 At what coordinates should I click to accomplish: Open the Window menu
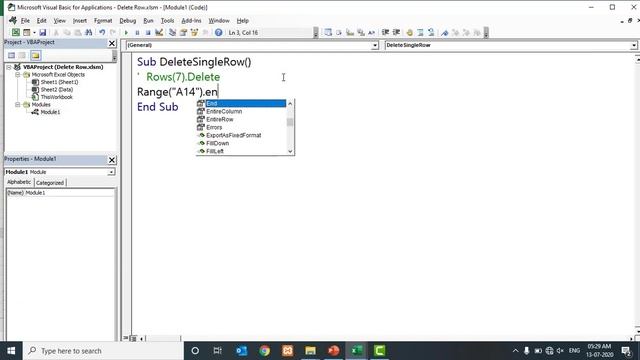tap(219, 20)
